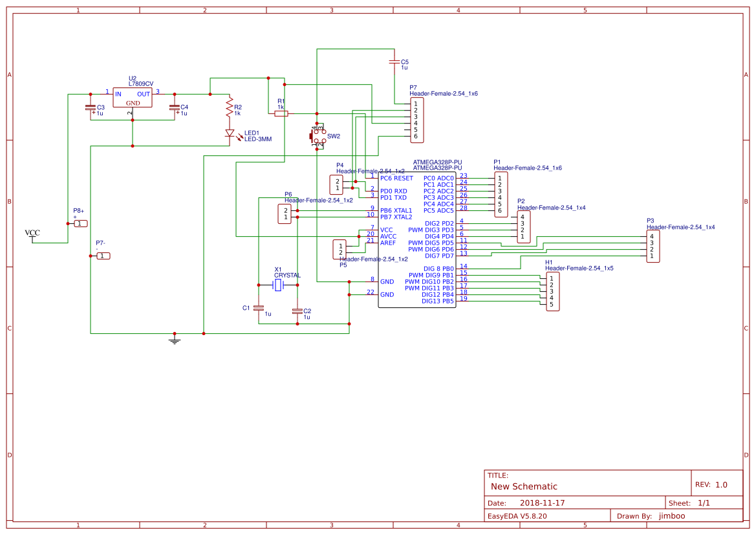Click the "CRYSTAL" label text

(287, 276)
